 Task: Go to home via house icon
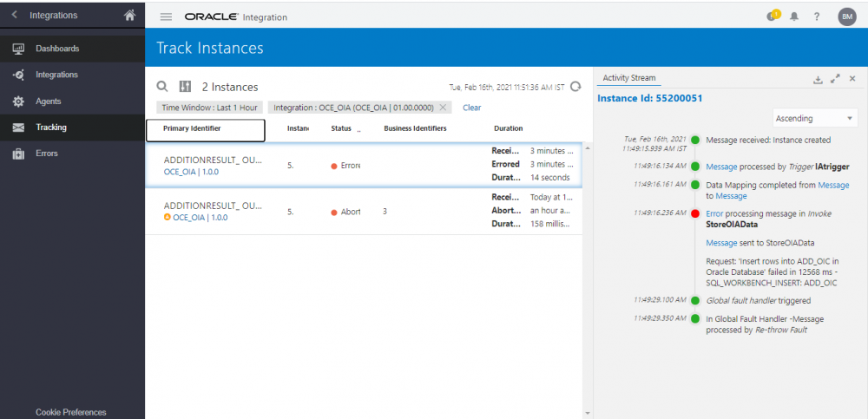pos(129,16)
